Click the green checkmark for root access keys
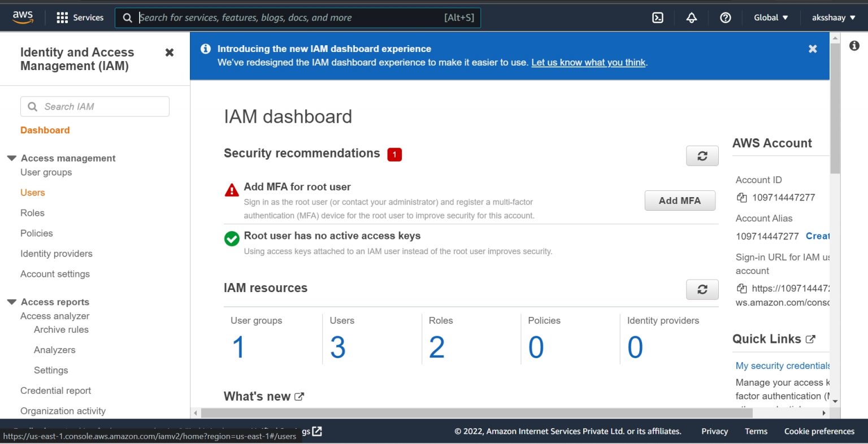Image resolution: width=868 pixels, height=444 pixels. pyautogui.click(x=232, y=239)
